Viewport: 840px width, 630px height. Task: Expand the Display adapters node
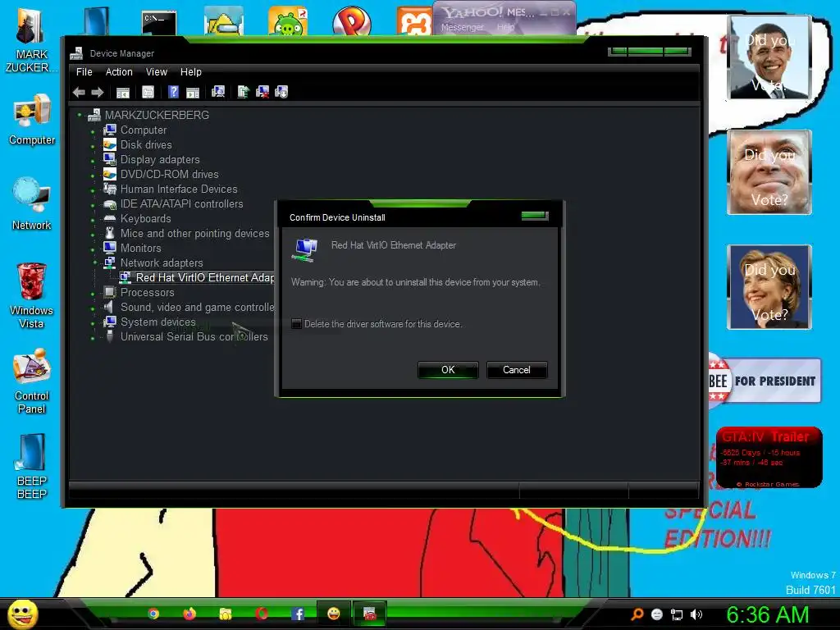(x=93, y=161)
